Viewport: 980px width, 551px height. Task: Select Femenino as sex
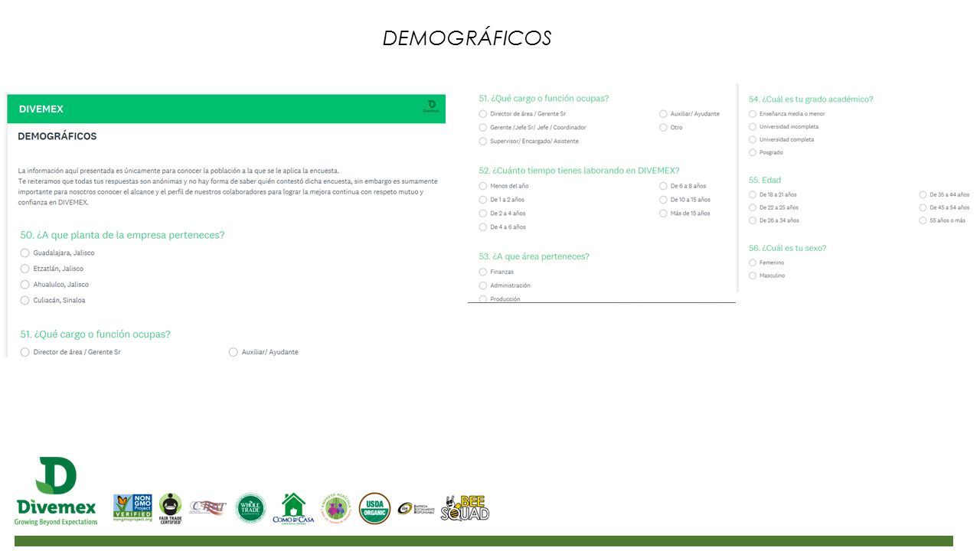753,262
